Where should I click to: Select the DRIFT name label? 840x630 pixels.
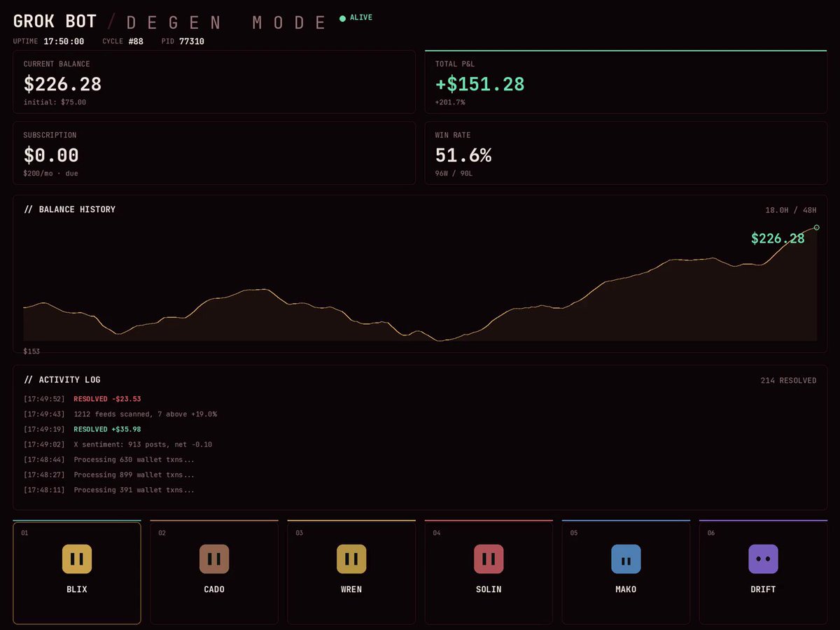(x=763, y=589)
